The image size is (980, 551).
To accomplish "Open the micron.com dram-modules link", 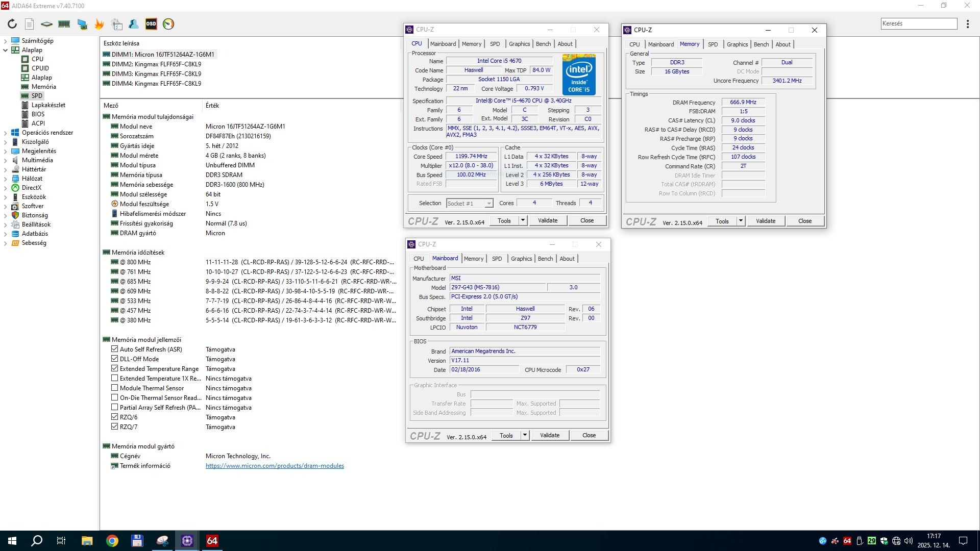I will [275, 466].
